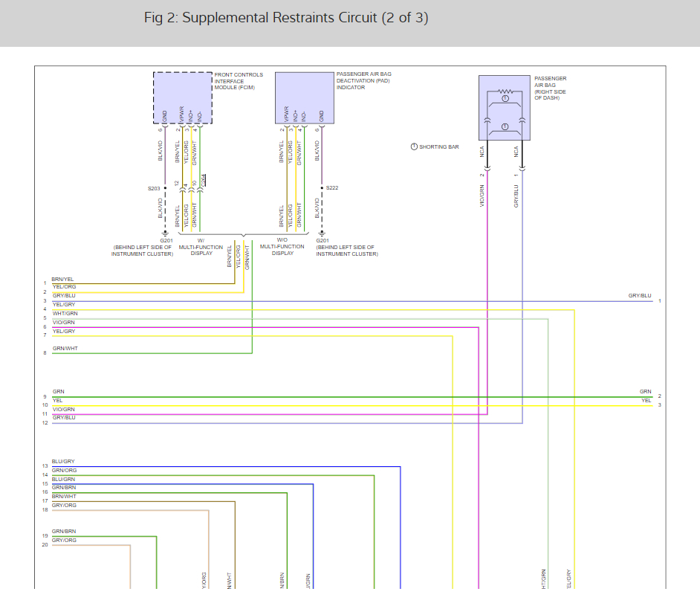This screenshot has width=700, height=606.
Task: Select the S222 splice dot
Action: coord(322,188)
